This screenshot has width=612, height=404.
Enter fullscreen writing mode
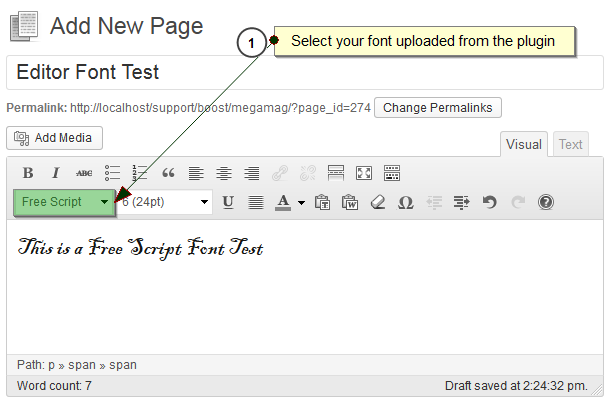click(364, 173)
